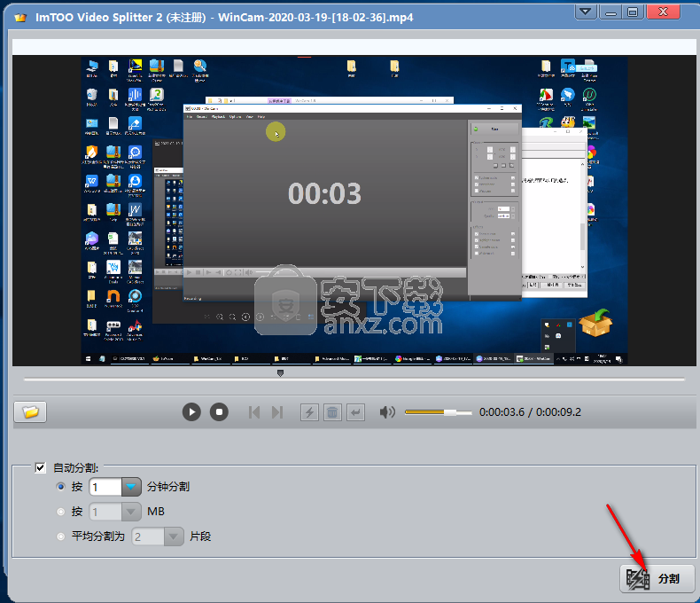Click the time display 0:00:03.6 / 0:00:09.2

(x=530, y=411)
